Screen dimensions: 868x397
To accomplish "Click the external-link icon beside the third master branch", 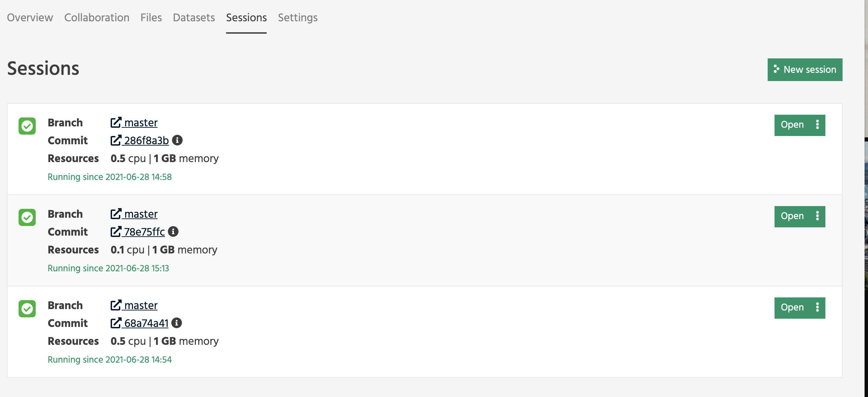I will click(116, 305).
